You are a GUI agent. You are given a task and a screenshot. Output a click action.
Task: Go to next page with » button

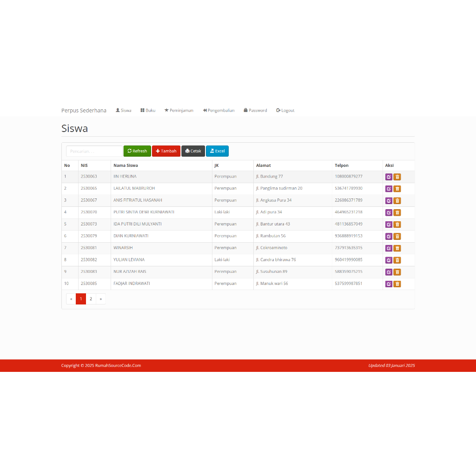point(101,299)
